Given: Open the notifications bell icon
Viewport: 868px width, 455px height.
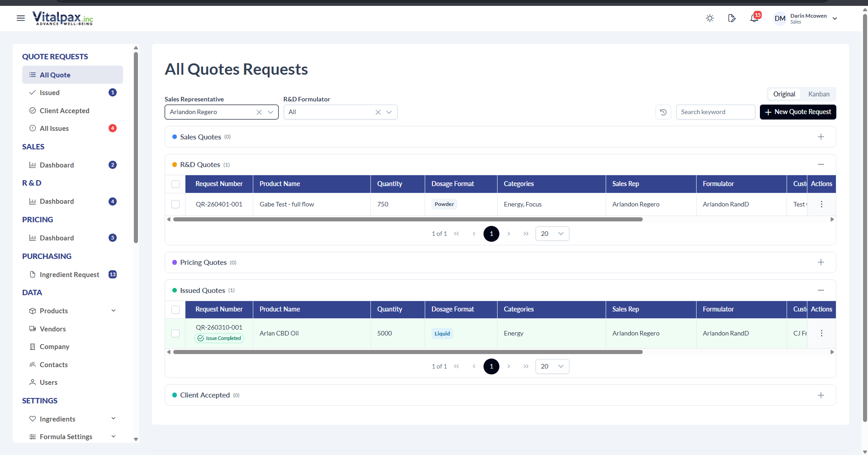Looking at the screenshot, I should pyautogui.click(x=754, y=19).
